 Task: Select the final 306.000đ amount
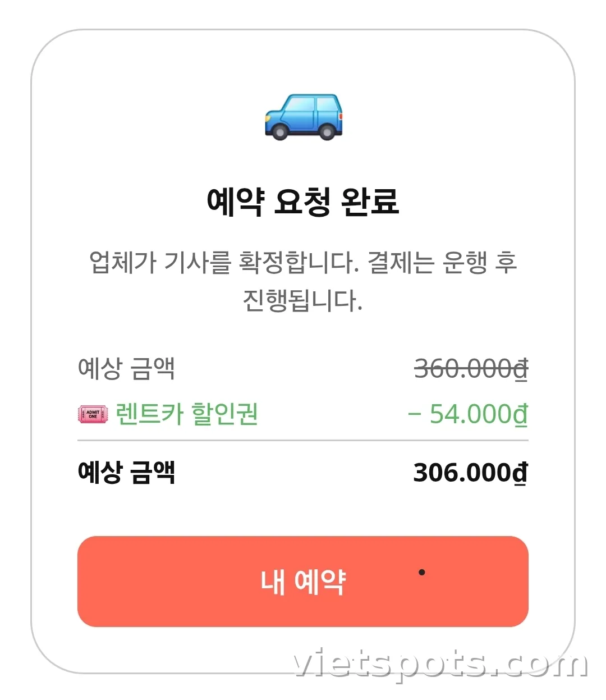[x=471, y=473]
